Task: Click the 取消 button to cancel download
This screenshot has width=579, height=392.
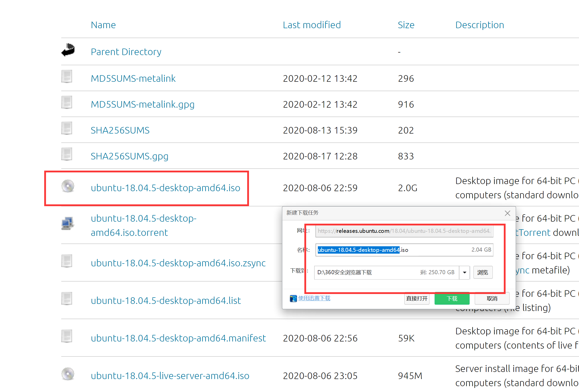Action: (492, 299)
